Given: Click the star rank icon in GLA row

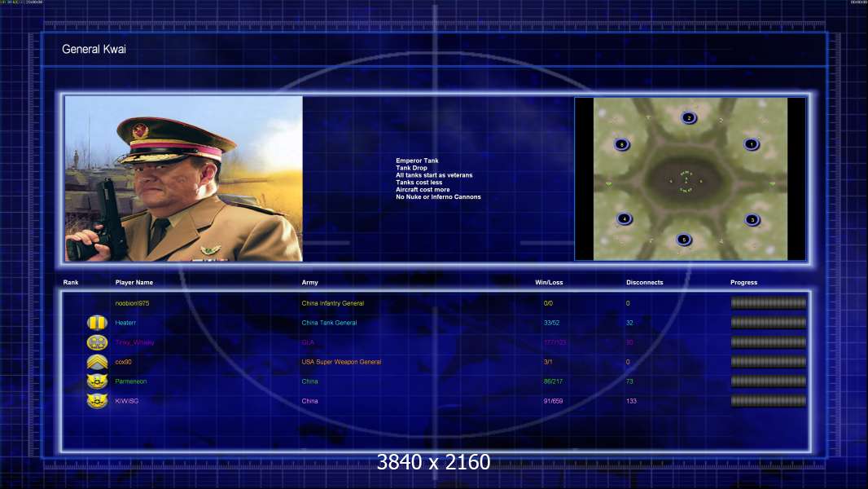Looking at the screenshot, I should click(x=97, y=342).
